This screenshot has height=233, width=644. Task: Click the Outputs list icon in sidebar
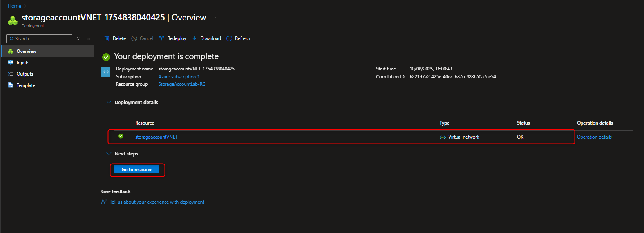pos(11,74)
